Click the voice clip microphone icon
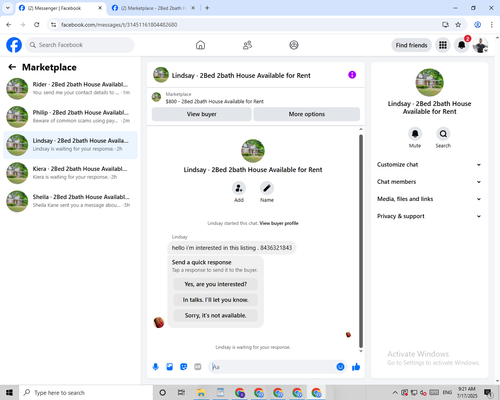 point(156,367)
